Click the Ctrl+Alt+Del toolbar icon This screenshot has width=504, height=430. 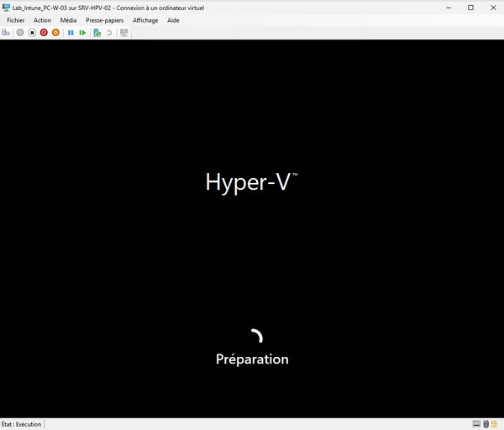pyautogui.click(x=6, y=33)
